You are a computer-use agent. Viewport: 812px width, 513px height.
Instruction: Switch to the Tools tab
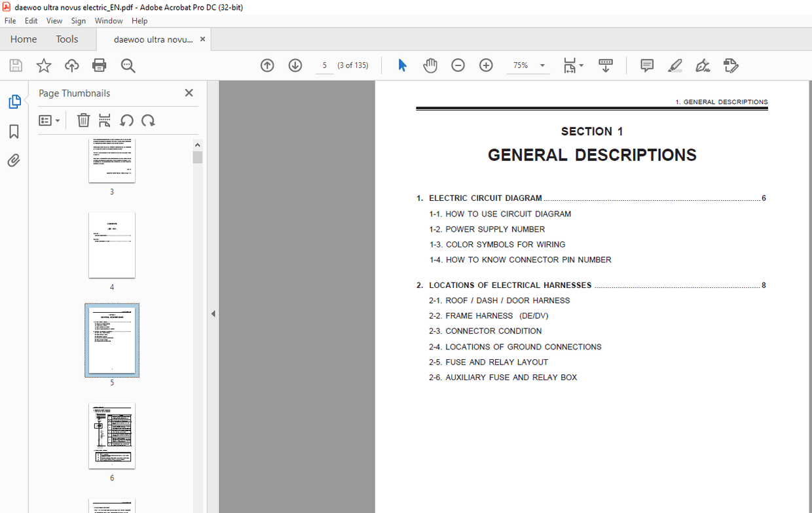coord(67,39)
